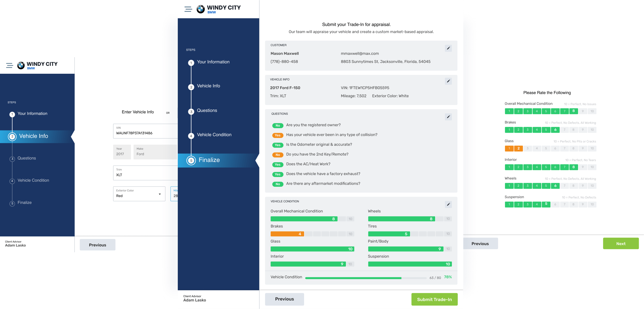Click the edit pencil in Customer section
This screenshot has width=644, height=309.
point(448,48)
